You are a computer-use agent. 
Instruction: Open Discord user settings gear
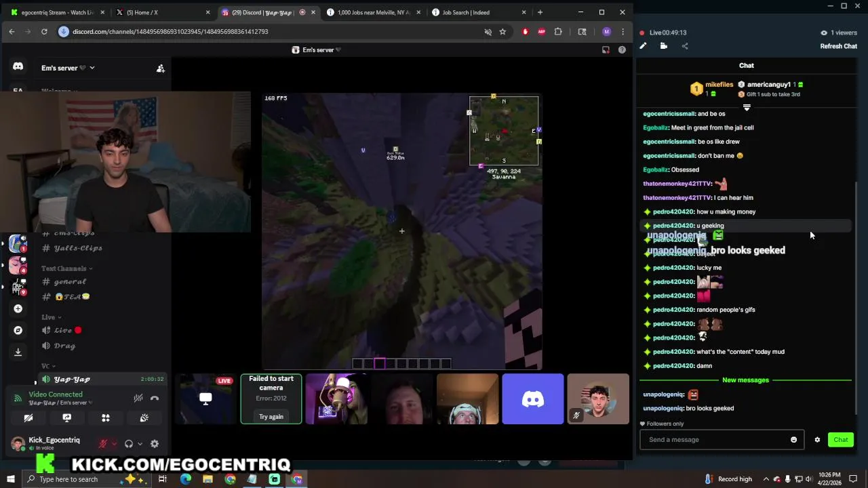coord(155,444)
